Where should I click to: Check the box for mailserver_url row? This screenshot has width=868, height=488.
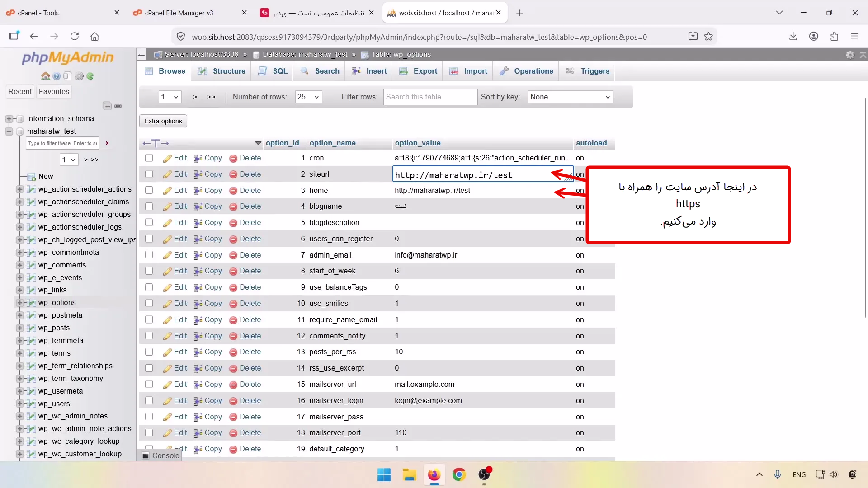149,384
